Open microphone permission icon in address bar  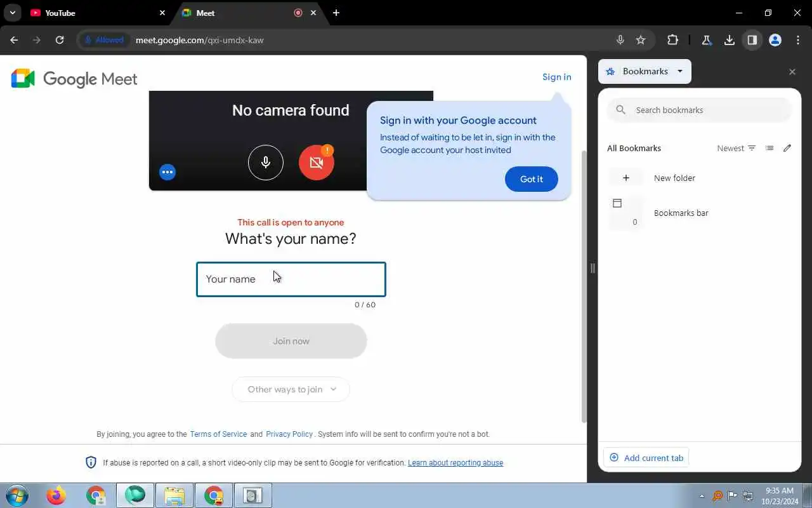coord(620,40)
